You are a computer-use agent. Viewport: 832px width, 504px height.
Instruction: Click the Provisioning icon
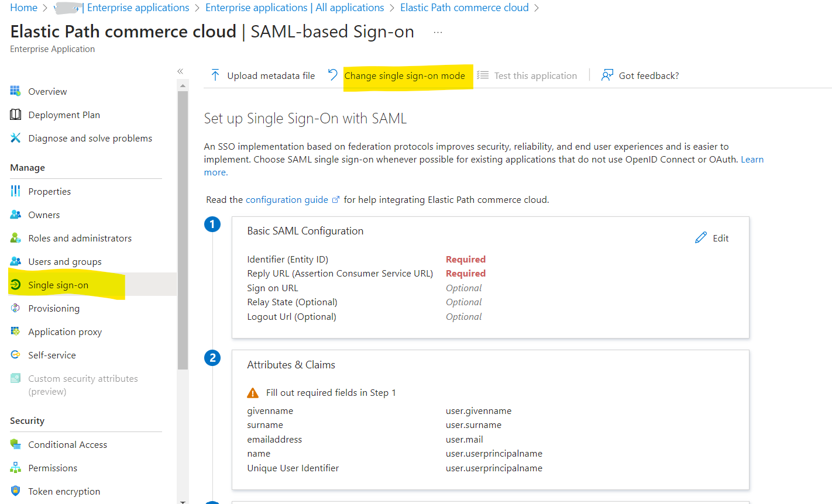point(15,308)
